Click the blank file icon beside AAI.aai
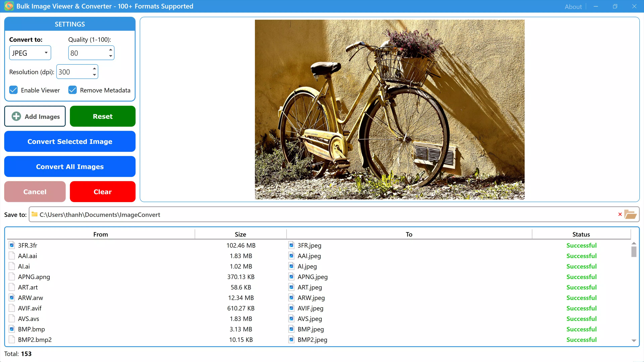 (x=12, y=256)
